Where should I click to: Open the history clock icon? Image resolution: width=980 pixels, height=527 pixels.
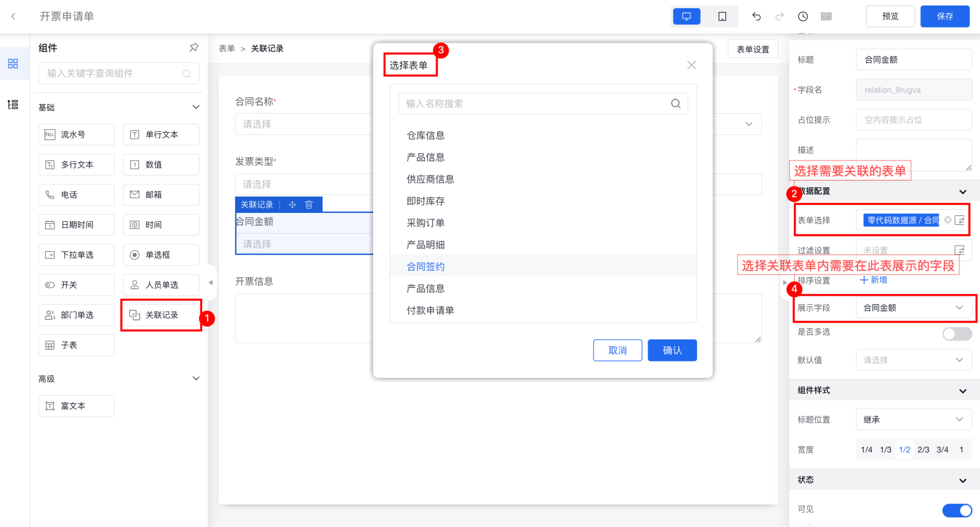pos(803,16)
